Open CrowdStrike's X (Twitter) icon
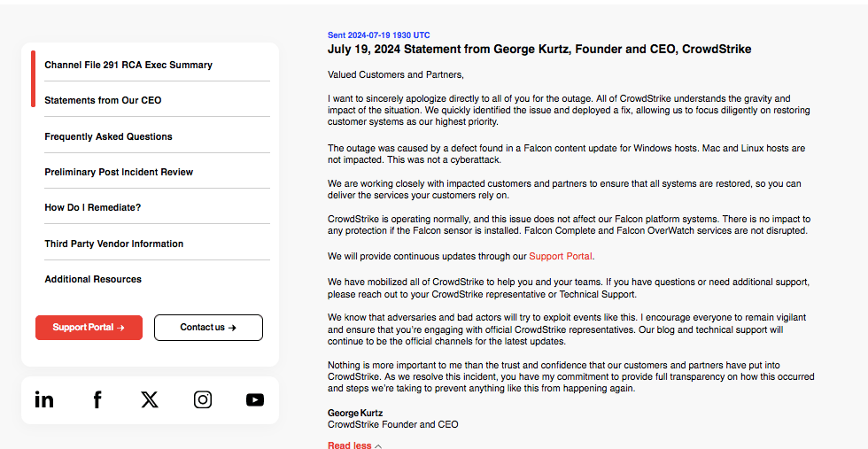Viewport: 868px width, 449px height. 150,399
